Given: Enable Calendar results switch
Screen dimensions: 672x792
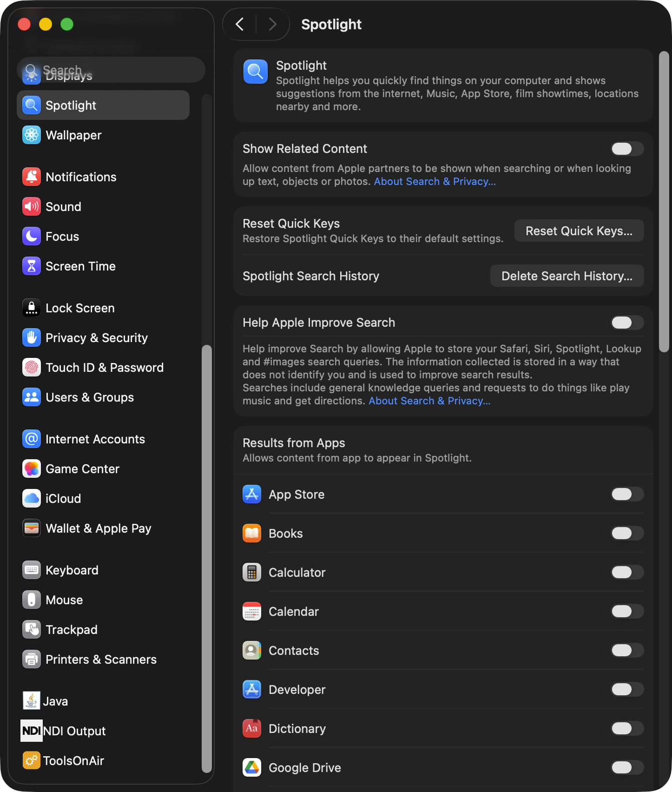Looking at the screenshot, I should pos(627,611).
